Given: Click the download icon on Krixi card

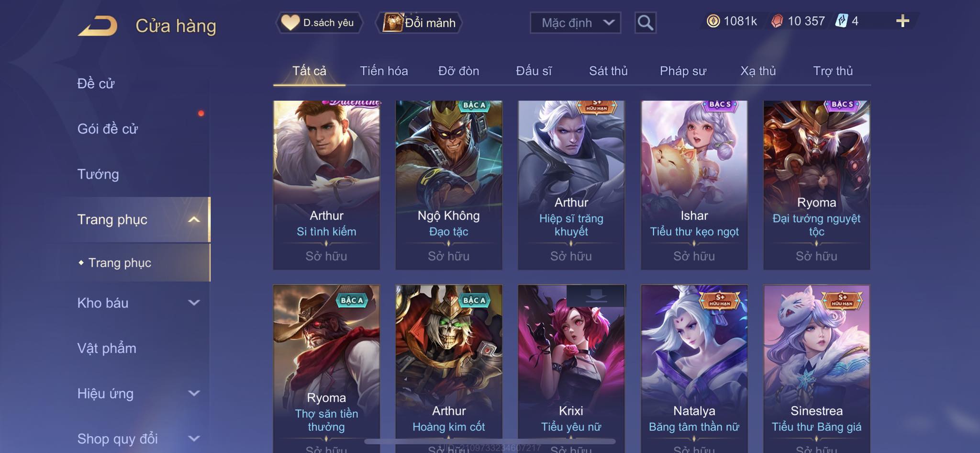Looking at the screenshot, I should pos(596,296).
